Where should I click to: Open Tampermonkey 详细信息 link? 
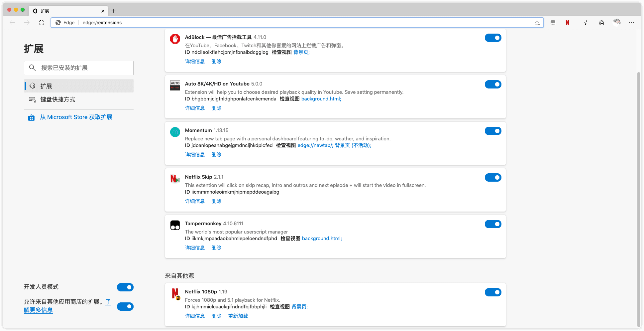point(195,248)
